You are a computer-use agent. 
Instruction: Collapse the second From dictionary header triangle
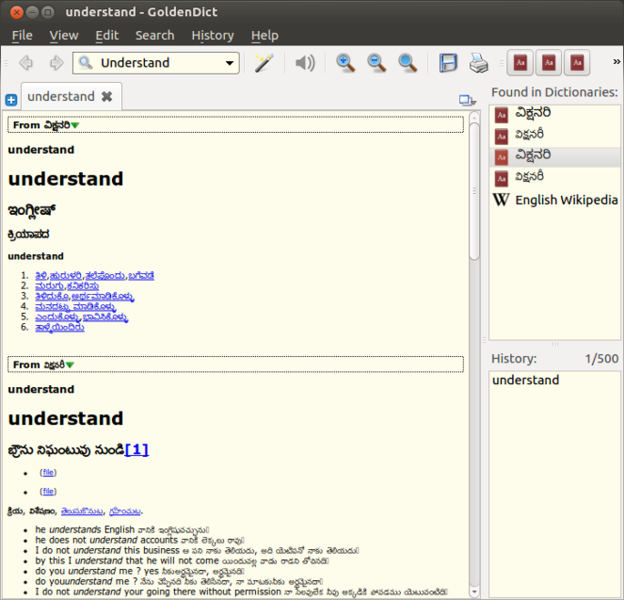70,365
